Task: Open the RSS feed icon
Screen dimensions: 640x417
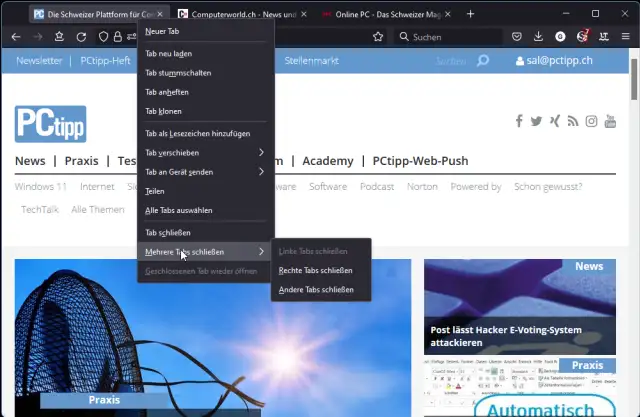Action: (x=573, y=121)
